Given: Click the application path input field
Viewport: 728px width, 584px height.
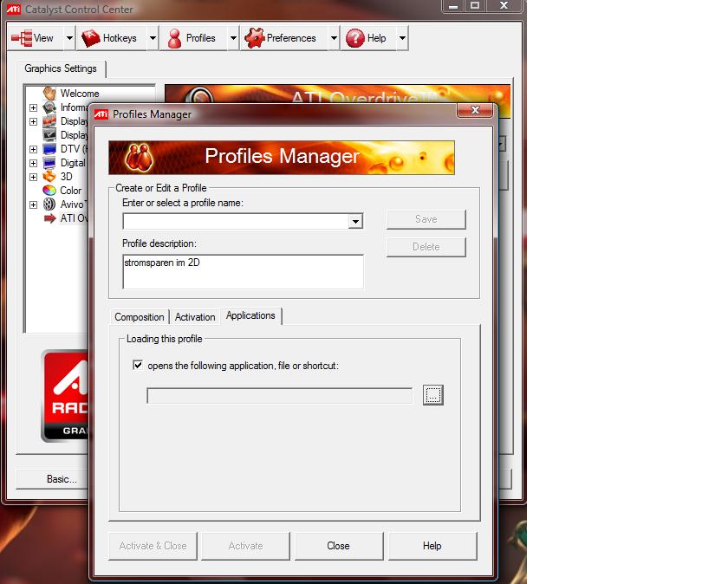Looking at the screenshot, I should [x=279, y=396].
